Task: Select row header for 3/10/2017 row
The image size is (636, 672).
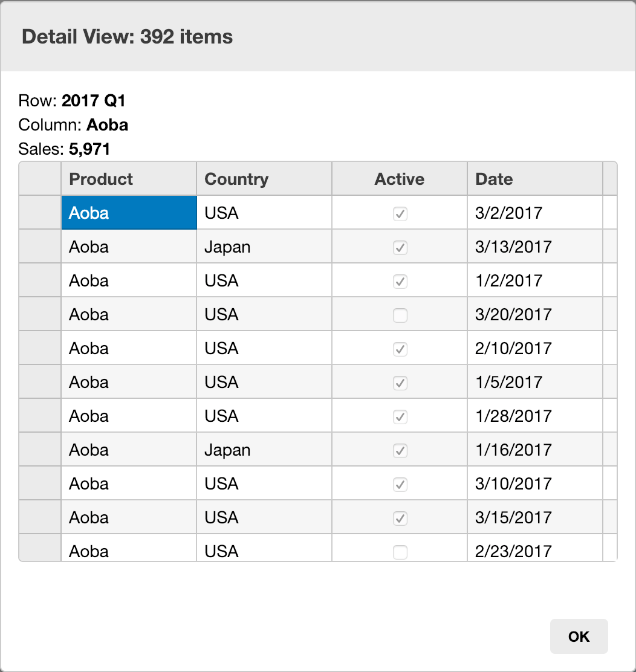Action: (x=40, y=483)
